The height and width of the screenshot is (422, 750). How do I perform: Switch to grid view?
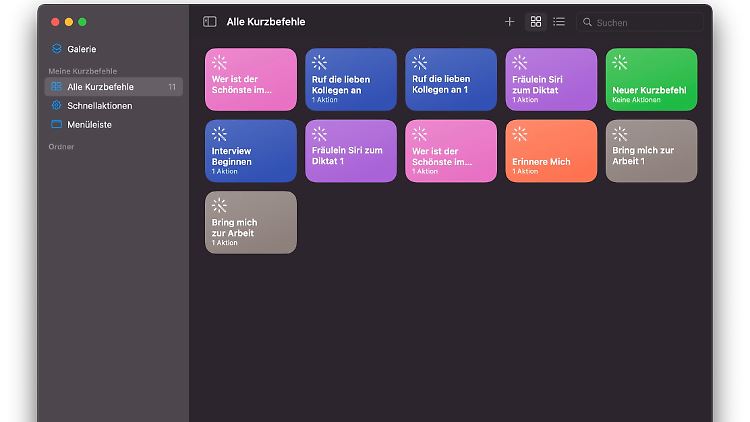536,21
